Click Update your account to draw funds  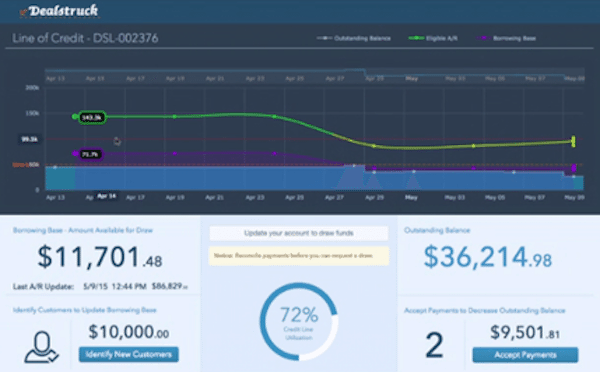pos(298,233)
